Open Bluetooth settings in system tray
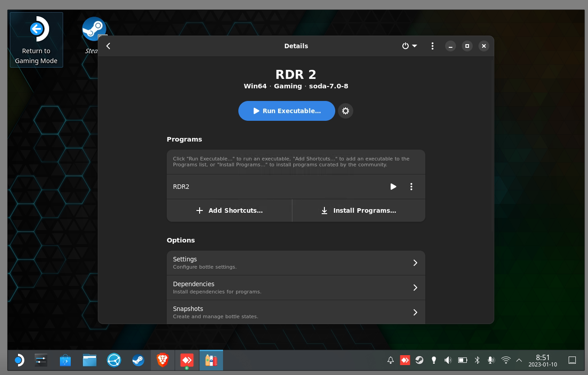The image size is (588, 375). click(477, 360)
